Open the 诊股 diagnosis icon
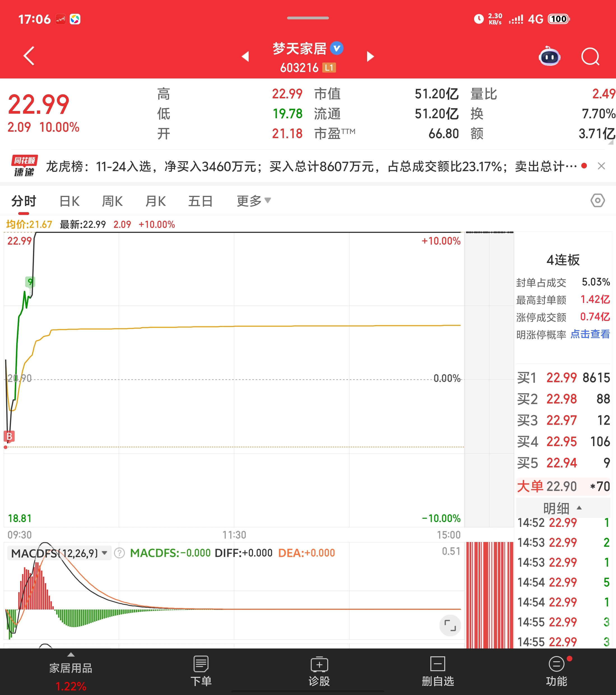This screenshot has height=695, width=616. (x=319, y=671)
